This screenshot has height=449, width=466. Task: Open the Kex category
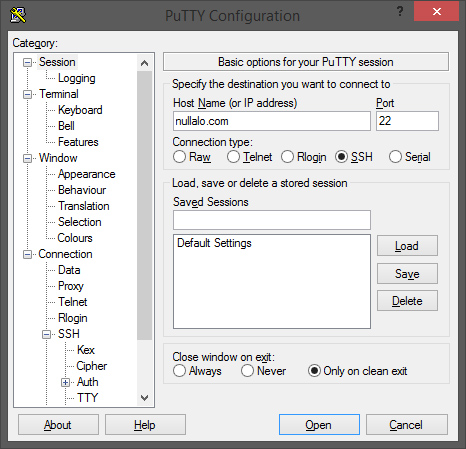(86, 350)
